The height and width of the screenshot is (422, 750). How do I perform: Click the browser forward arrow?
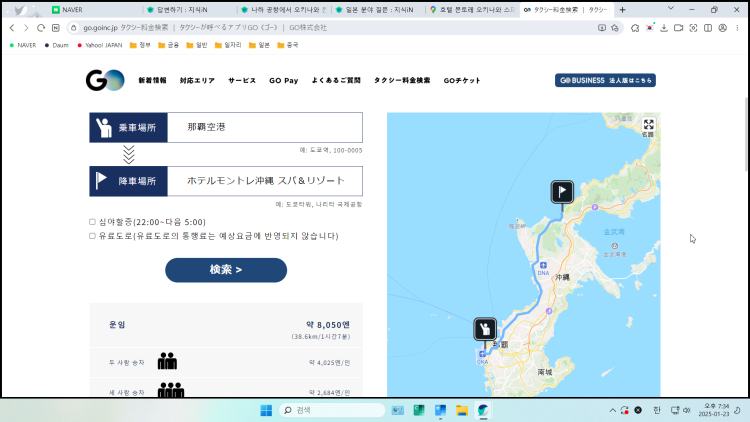click(x=26, y=28)
